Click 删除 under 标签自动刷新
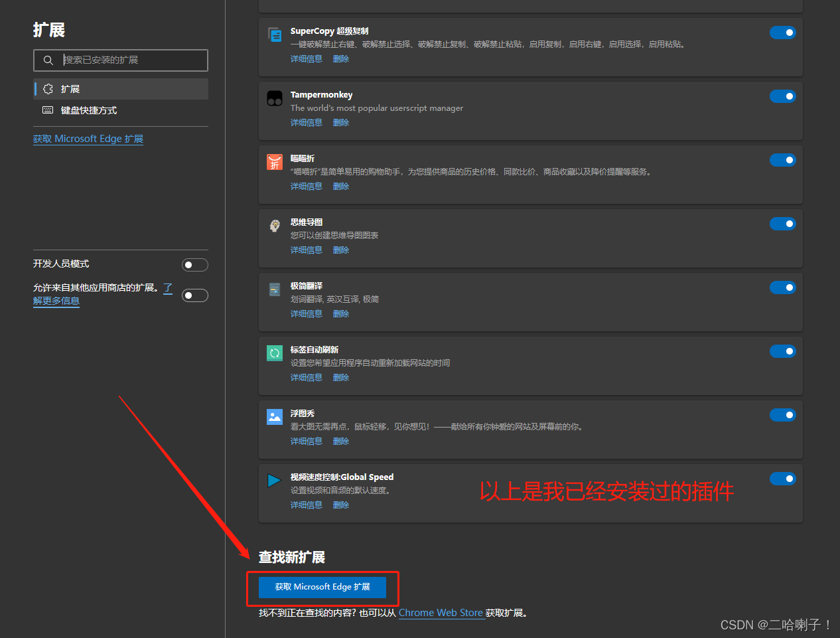This screenshot has width=840, height=638. tap(341, 378)
